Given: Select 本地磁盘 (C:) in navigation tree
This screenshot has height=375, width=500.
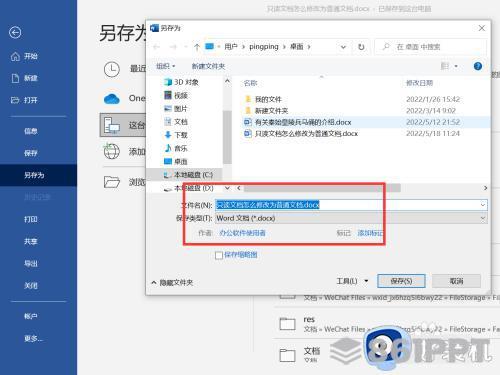Looking at the screenshot, I should point(188,175).
